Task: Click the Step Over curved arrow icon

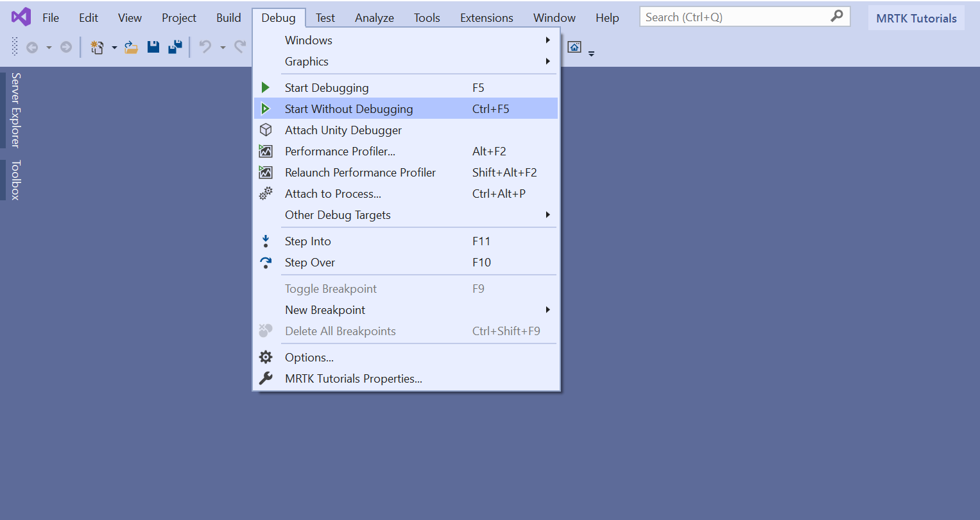Action: (266, 262)
